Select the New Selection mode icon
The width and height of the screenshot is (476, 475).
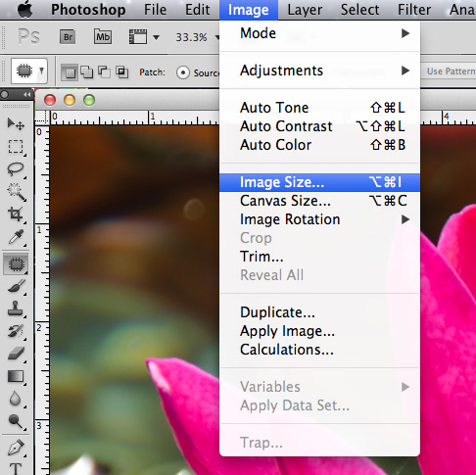70,72
